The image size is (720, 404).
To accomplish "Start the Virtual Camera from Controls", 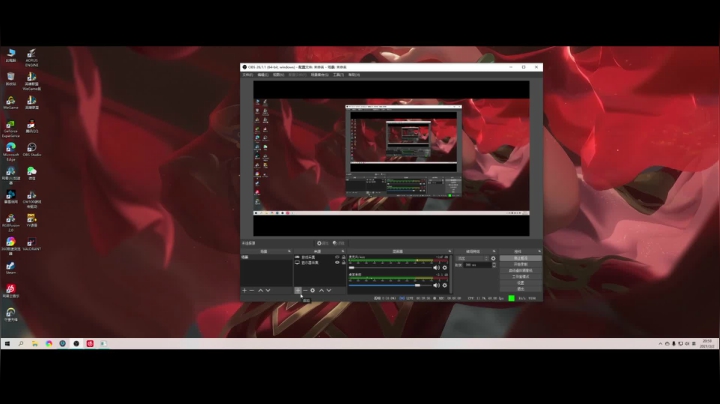I will coord(520,270).
